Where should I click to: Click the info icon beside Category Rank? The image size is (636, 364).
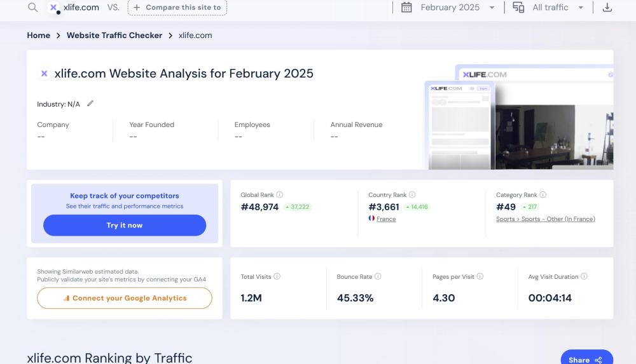543,195
